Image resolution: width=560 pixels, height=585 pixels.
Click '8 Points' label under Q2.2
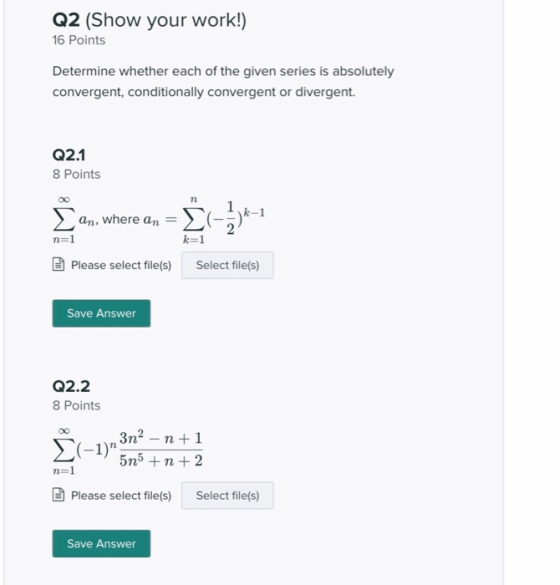pyautogui.click(x=76, y=406)
